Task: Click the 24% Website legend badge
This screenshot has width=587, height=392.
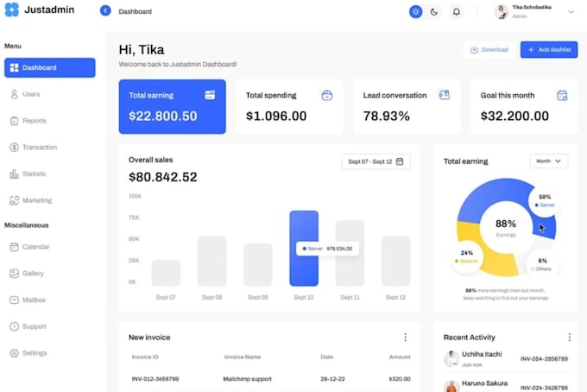Action: click(466, 256)
